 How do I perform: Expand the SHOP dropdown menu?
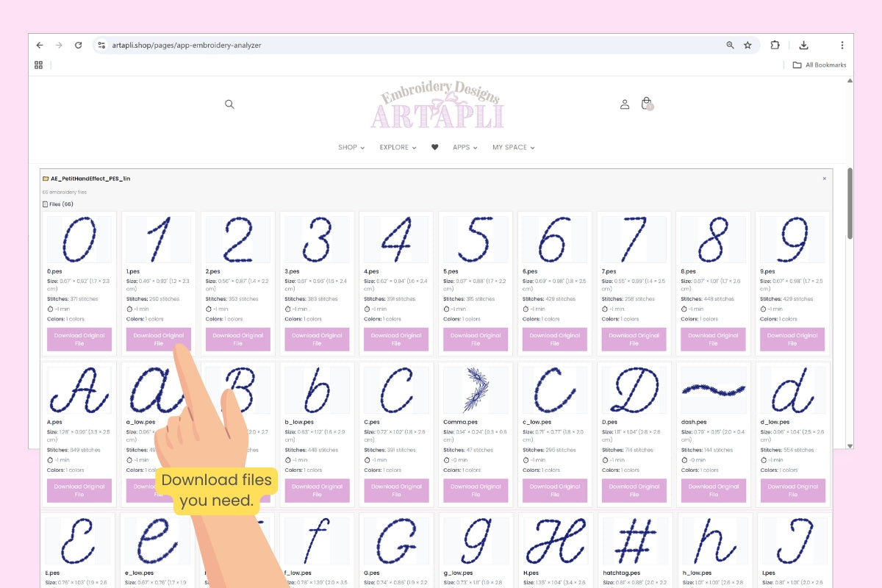[351, 147]
